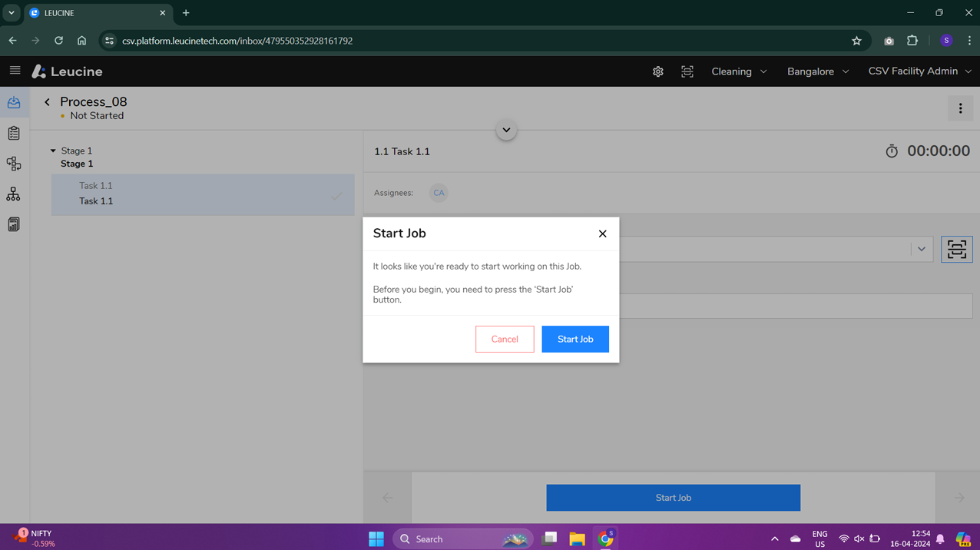Image resolution: width=980 pixels, height=550 pixels.
Task: Open the Windows Start menu
Action: 376,539
